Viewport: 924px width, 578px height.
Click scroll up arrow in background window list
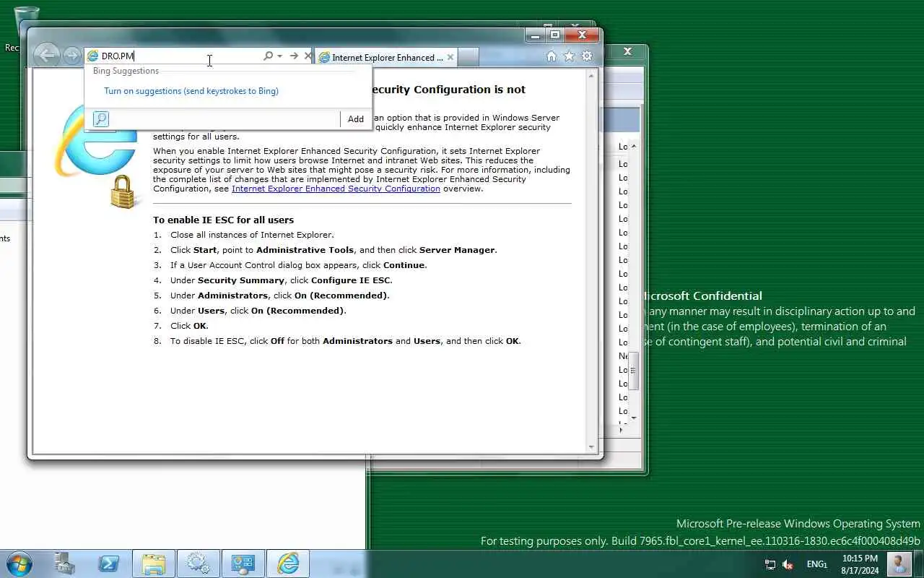pyautogui.click(x=634, y=146)
